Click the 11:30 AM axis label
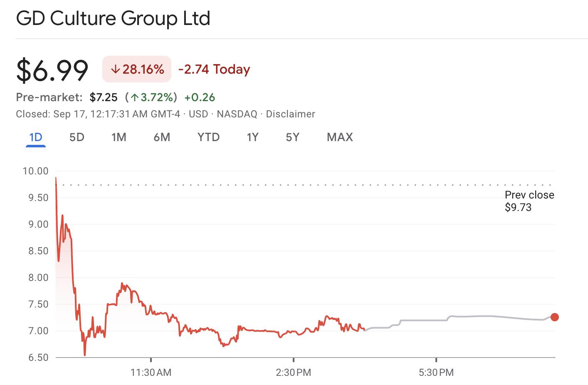 (x=151, y=373)
